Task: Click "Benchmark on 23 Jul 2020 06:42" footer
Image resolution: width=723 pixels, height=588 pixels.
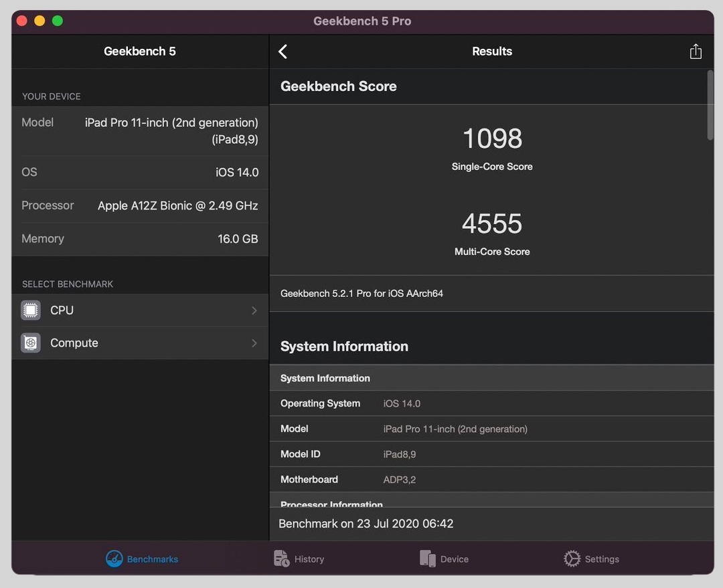Action: click(x=366, y=524)
